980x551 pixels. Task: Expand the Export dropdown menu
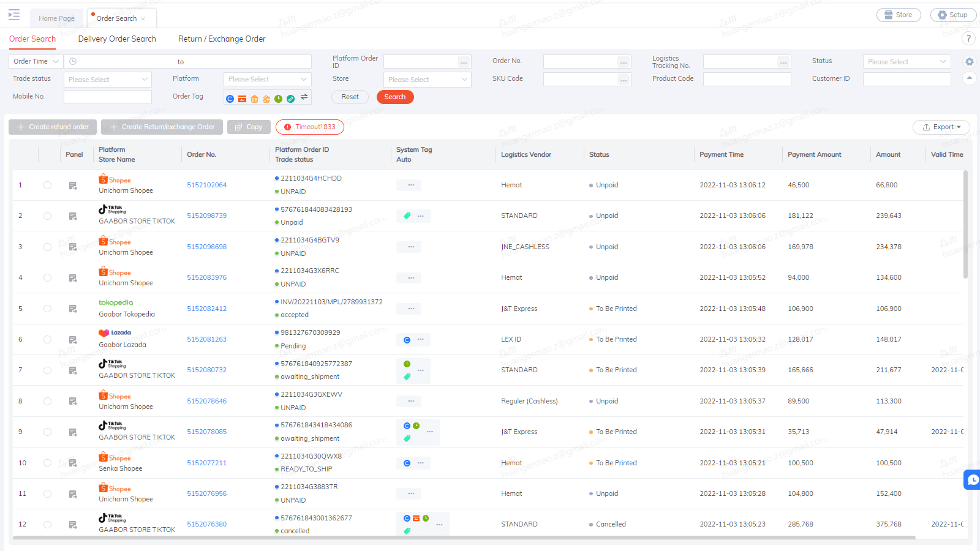pyautogui.click(x=941, y=127)
